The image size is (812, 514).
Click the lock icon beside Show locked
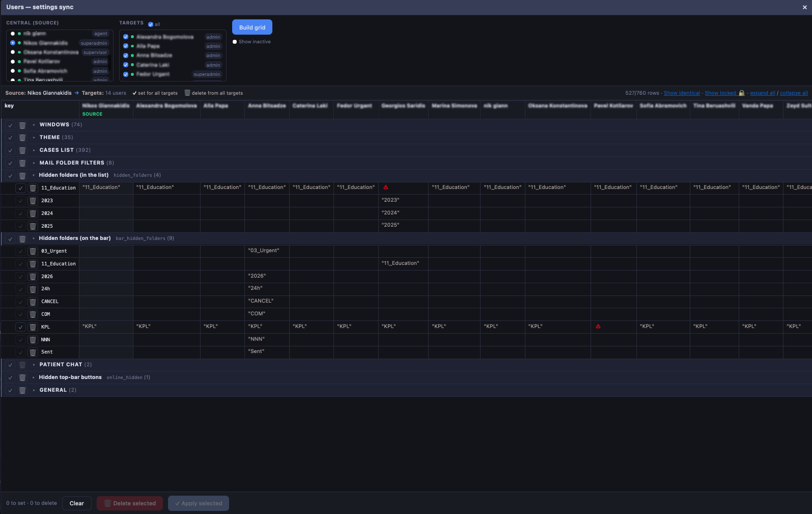point(742,93)
